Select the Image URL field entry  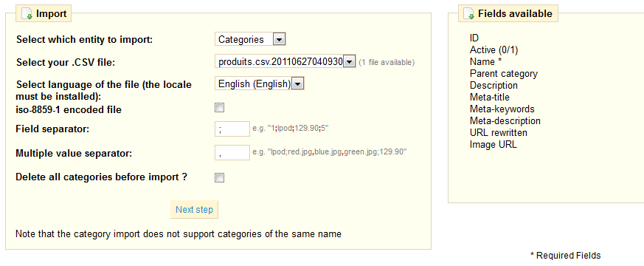(494, 145)
